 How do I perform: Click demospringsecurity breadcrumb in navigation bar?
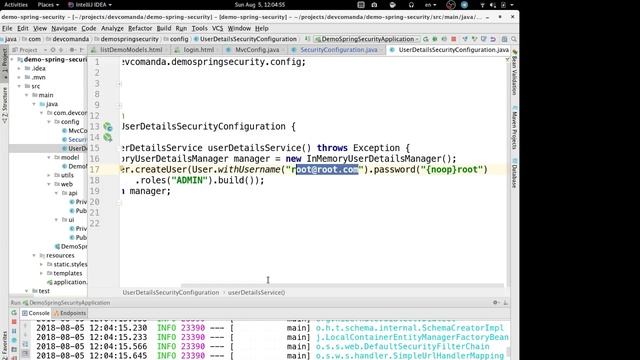126,39
